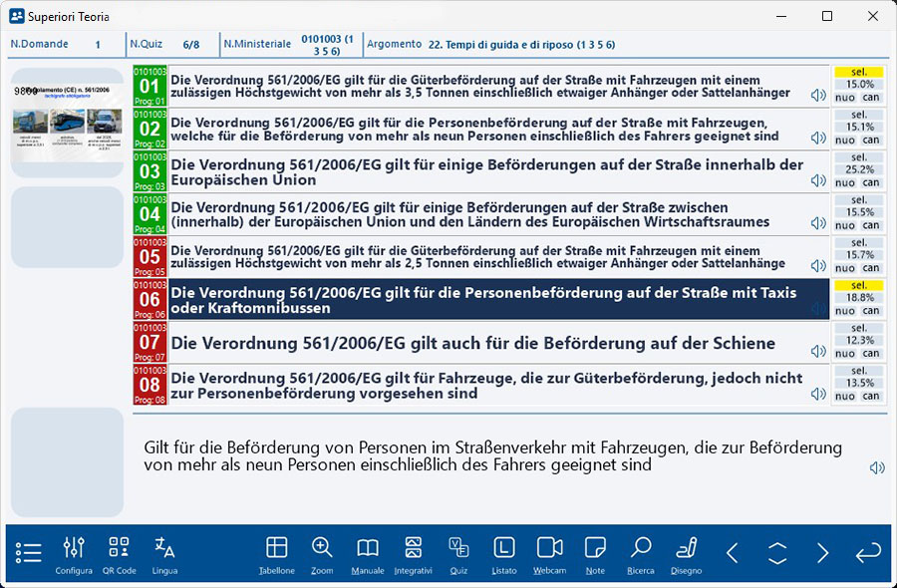
Task: Click the Zoom magnifier icon
Action: click(x=322, y=553)
